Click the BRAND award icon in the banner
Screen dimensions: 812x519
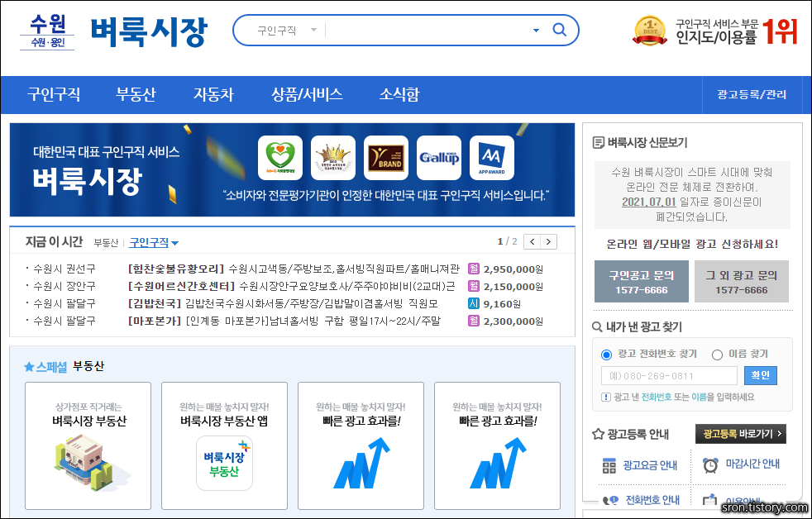pos(386,157)
